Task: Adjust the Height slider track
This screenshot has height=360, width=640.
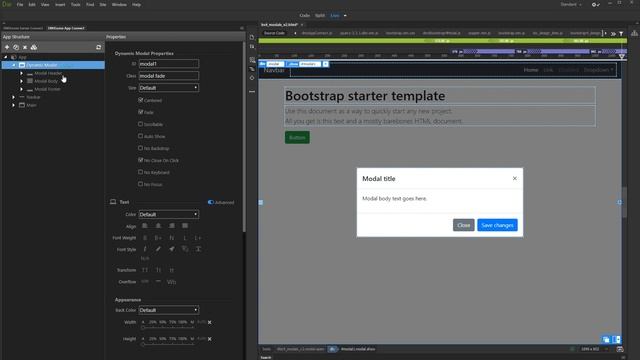Action: pyautogui.click(x=168, y=344)
